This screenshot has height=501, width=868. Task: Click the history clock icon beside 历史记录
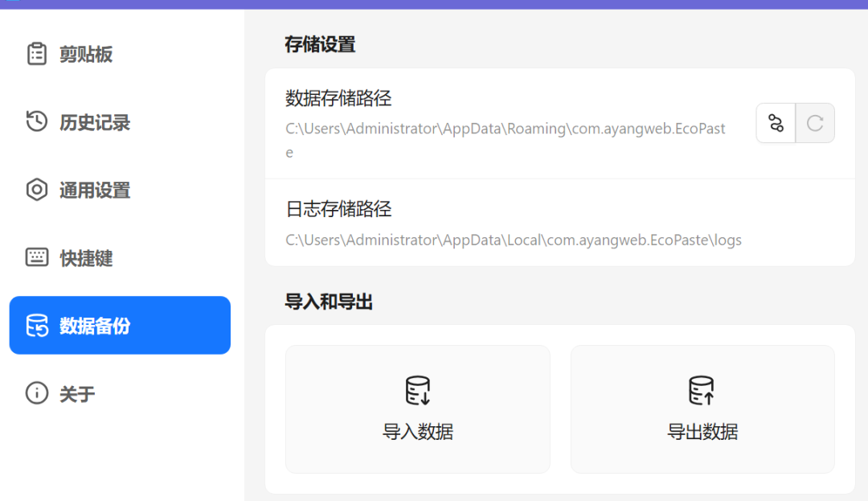click(x=35, y=122)
